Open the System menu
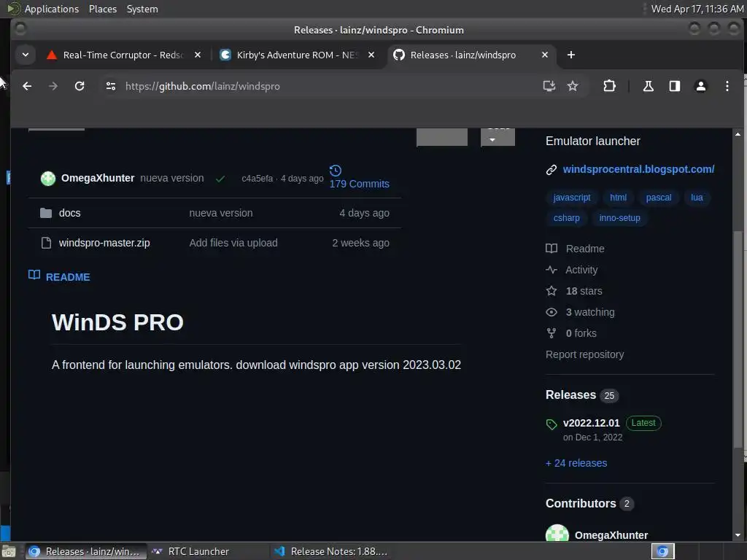The image size is (747, 560). 142,9
